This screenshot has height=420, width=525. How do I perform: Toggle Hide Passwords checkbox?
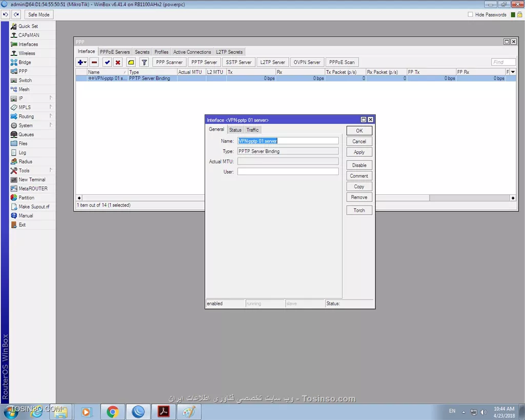(471, 14)
